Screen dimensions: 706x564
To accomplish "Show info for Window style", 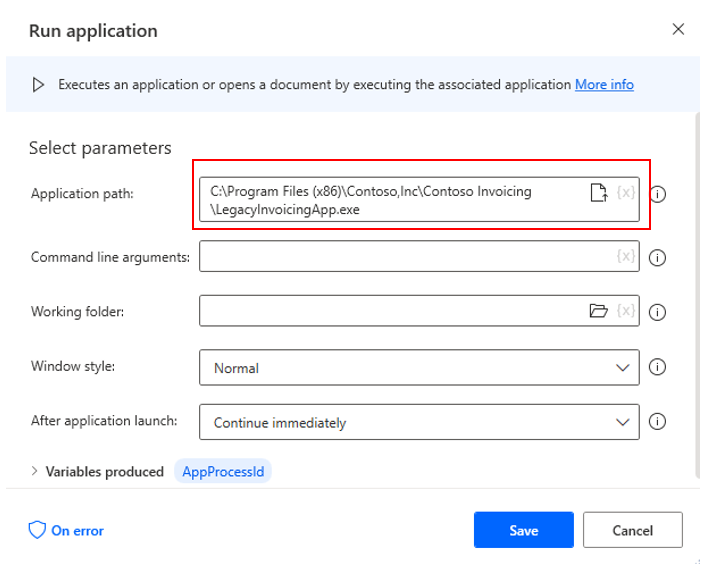I will pyautogui.click(x=657, y=367).
